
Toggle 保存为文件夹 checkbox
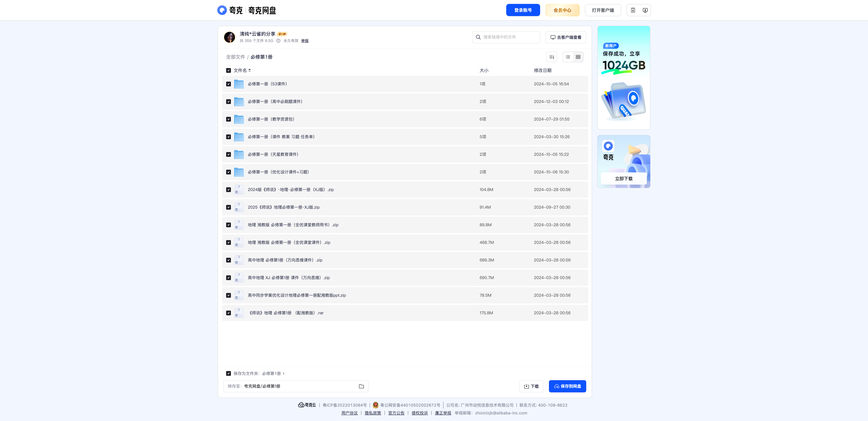(x=229, y=373)
